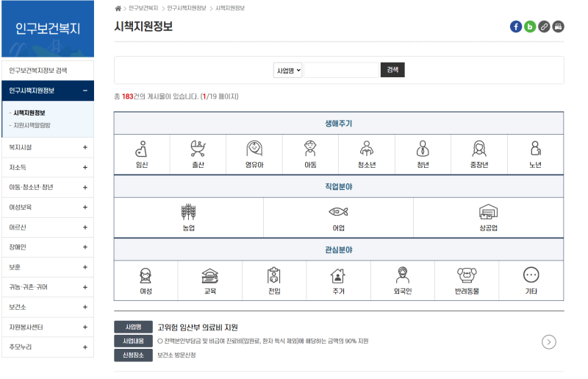
Task: Open 지원시책알림방 submenu item
Action: (32, 125)
